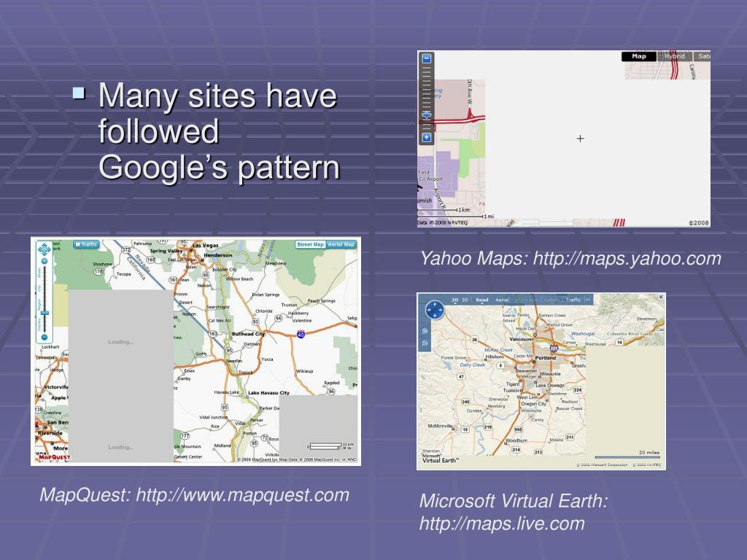Open the www.mapquest.com caption link
This screenshot has height=560, width=747.
click(x=242, y=495)
